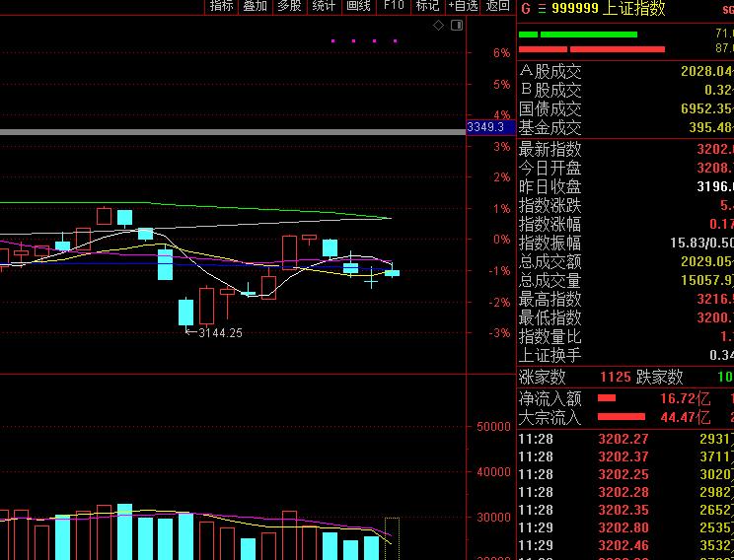Click the G marker beside stock code

[x=526, y=9]
